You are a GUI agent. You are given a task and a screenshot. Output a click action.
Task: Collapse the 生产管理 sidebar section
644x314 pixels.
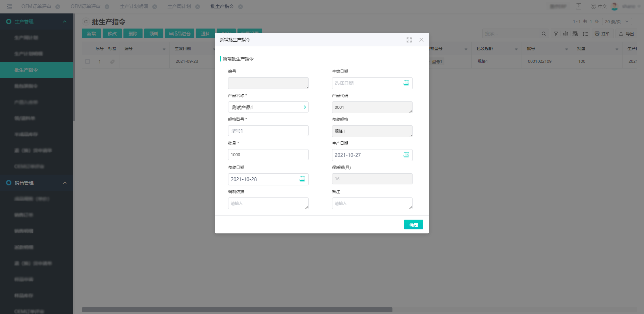pyautogui.click(x=65, y=21)
